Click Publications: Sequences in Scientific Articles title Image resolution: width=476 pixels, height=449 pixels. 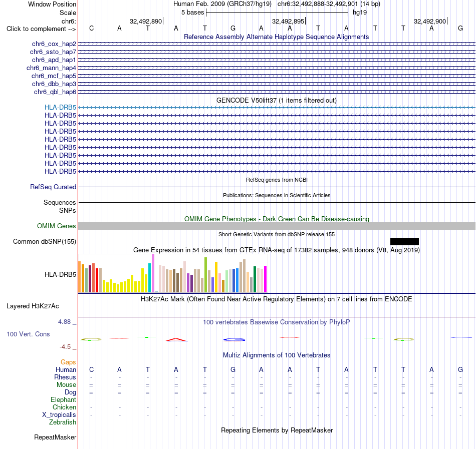tap(277, 195)
